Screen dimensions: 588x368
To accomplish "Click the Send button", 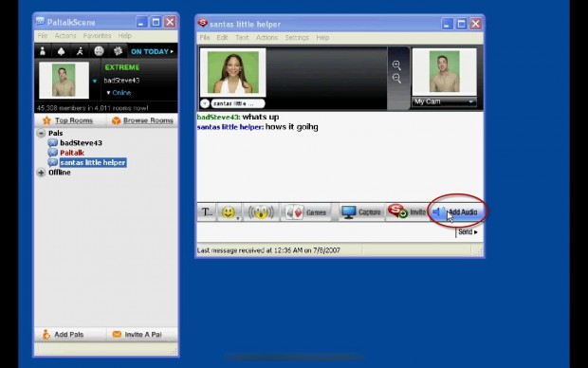I will tap(468, 231).
